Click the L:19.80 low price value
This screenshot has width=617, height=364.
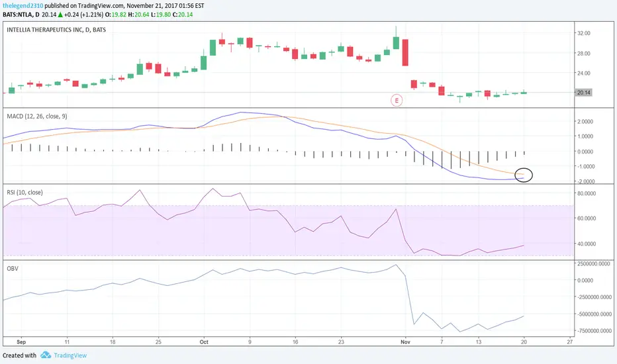click(161, 15)
